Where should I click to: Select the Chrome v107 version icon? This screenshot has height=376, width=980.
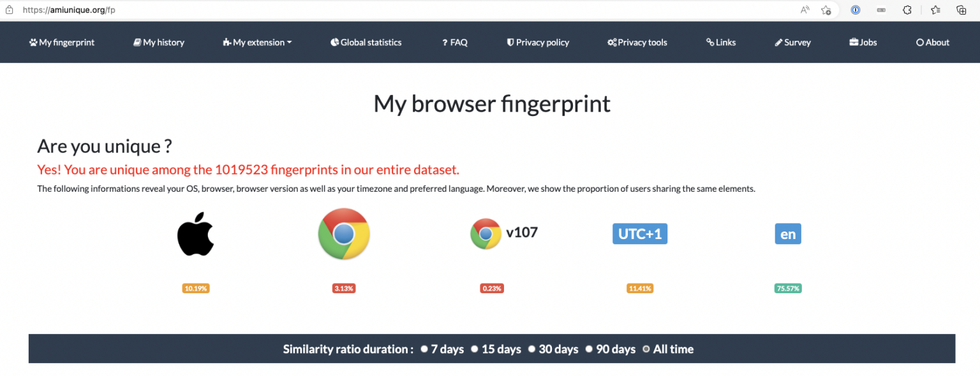pos(487,233)
